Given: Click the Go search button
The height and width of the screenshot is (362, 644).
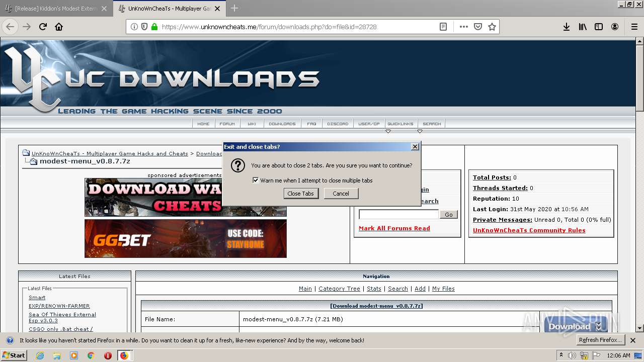Looking at the screenshot, I should click(x=449, y=215).
